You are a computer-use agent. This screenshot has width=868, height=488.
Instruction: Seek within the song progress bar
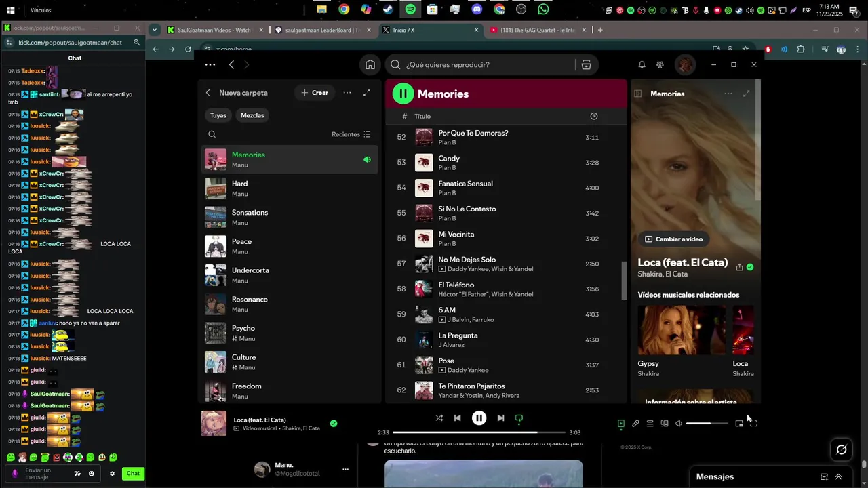tap(479, 432)
